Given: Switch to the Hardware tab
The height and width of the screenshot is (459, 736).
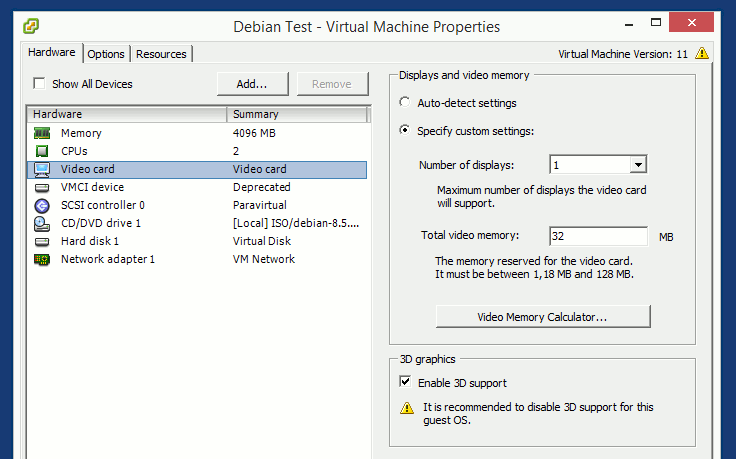Looking at the screenshot, I should pos(52,52).
